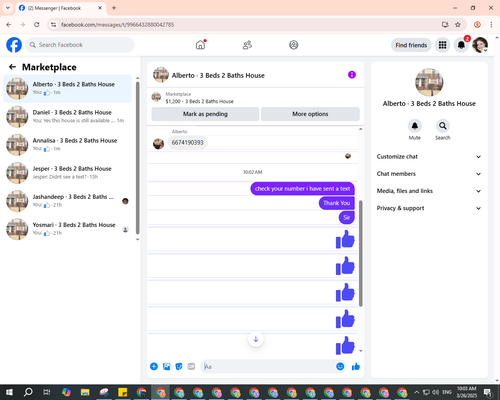The height and width of the screenshot is (400, 500).
Task: Click More options button
Action: [x=310, y=114]
